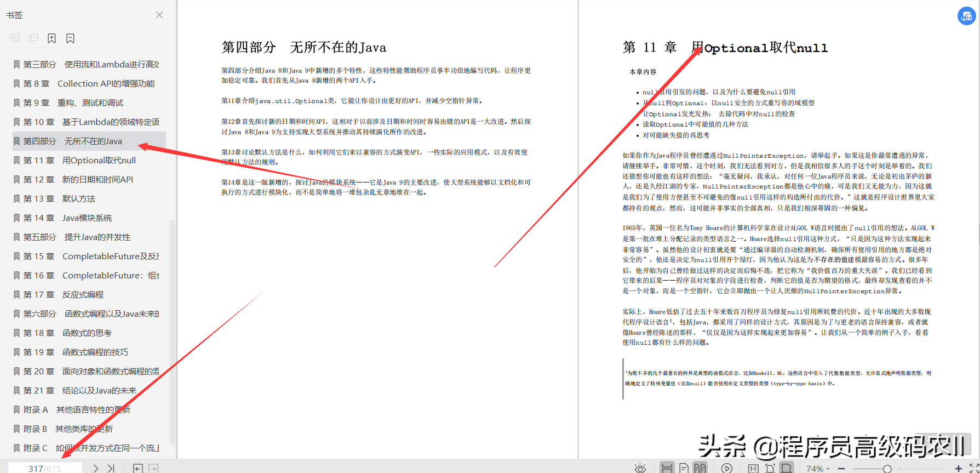Open bookmark 第 8 章 Collection API的增强功能
The width and height of the screenshot is (980, 473).
click(x=89, y=83)
